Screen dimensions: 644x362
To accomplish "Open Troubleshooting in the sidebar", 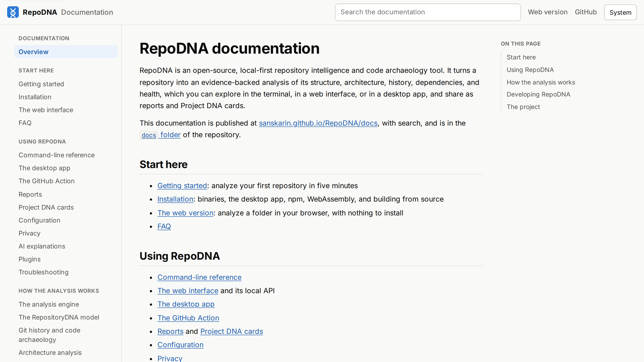I will click(44, 272).
